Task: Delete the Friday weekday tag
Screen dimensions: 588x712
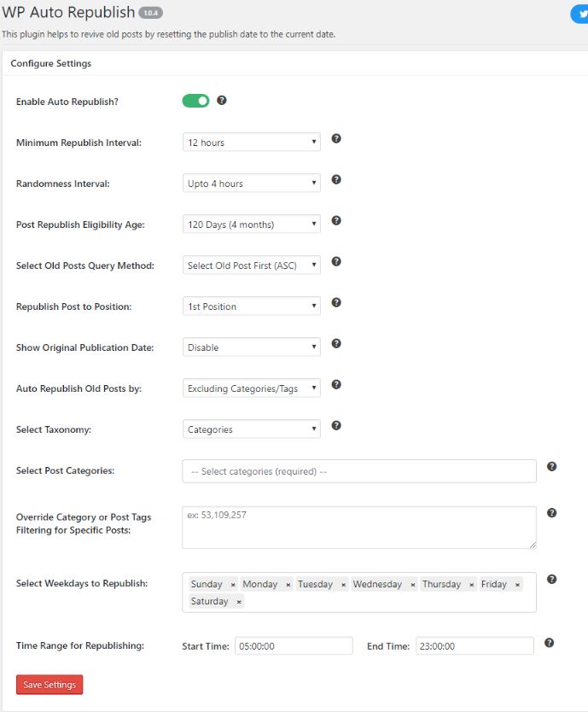Action: click(517, 585)
